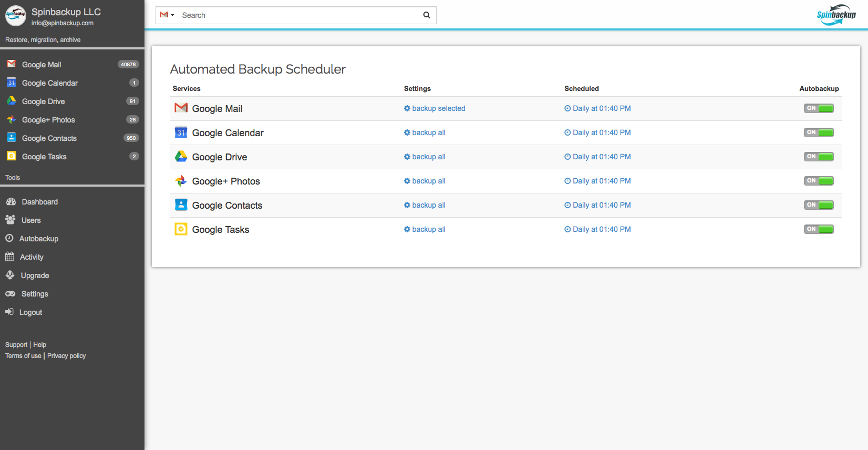Screen dimensions: 868x450
Task: Open the Help link in the sidebar footer
Action: tap(40, 345)
